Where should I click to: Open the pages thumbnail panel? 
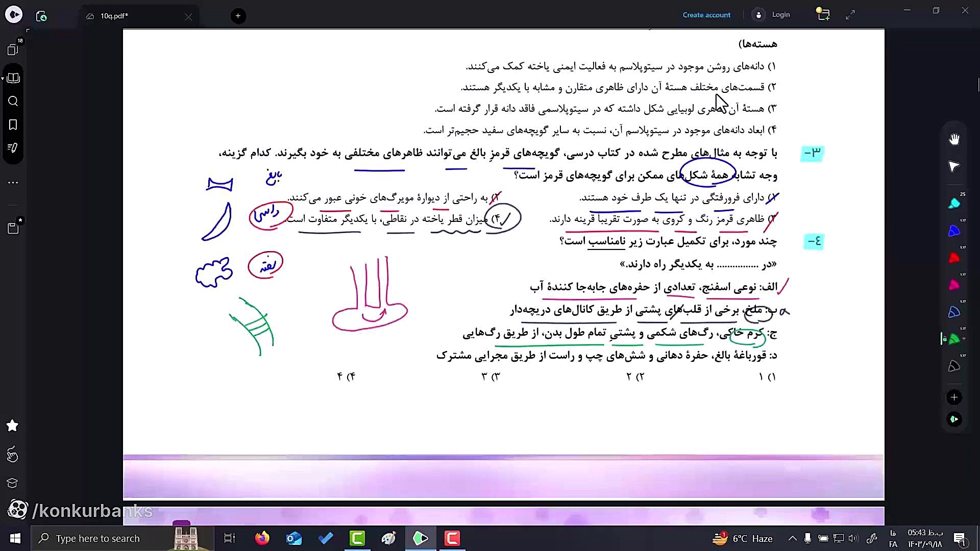12,49
